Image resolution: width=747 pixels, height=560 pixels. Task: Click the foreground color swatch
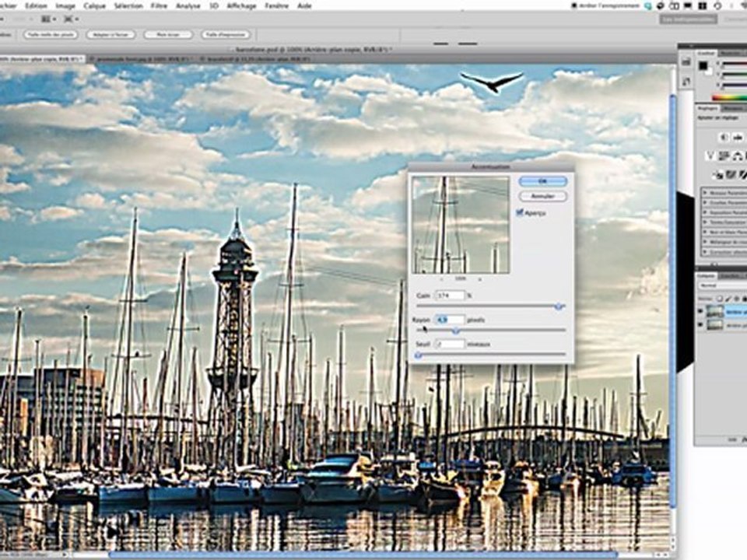coord(703,65)
